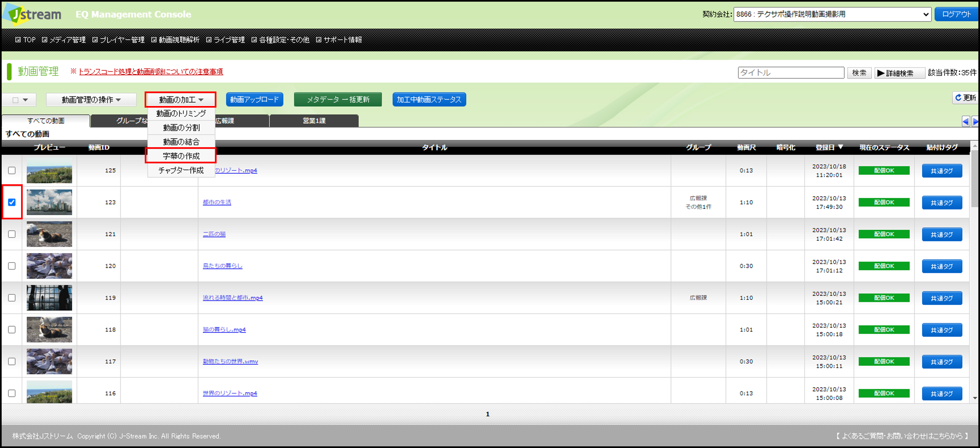Go to next tab page with right arrow
The width and height of the screenshot is (980, 448).
pyautogui.click(x=975, y=121)
